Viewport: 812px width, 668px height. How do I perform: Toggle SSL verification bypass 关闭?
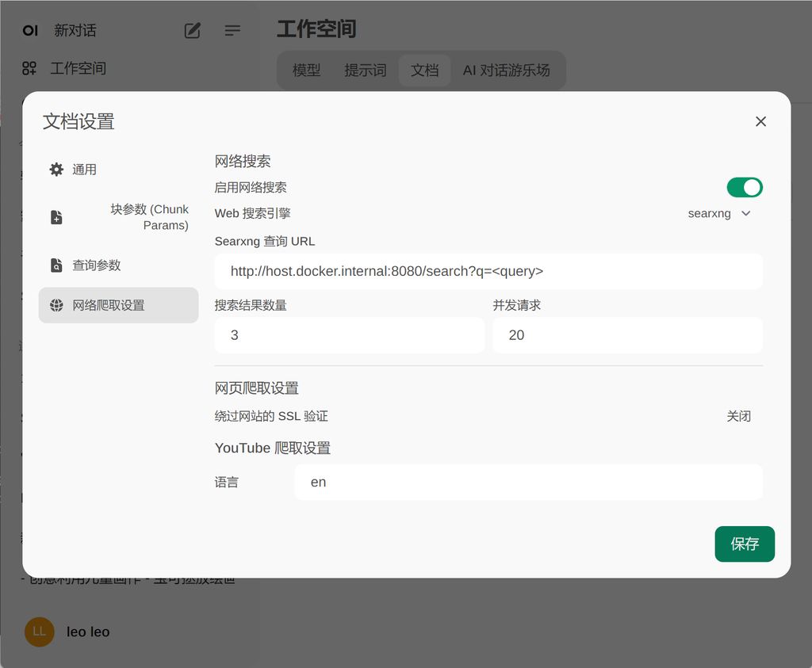coord(738,416)
